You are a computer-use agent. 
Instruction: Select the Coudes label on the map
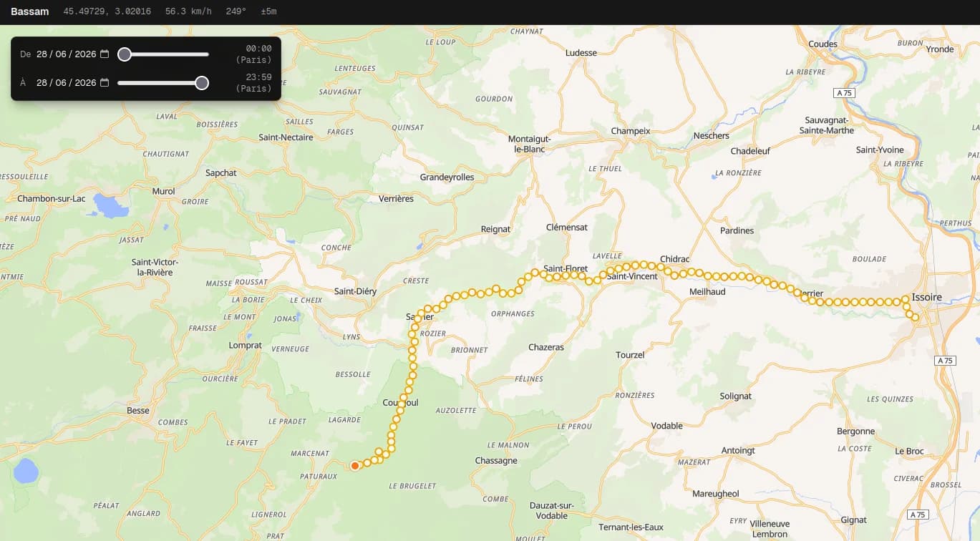pyautogui.click(x=823, y=44)
